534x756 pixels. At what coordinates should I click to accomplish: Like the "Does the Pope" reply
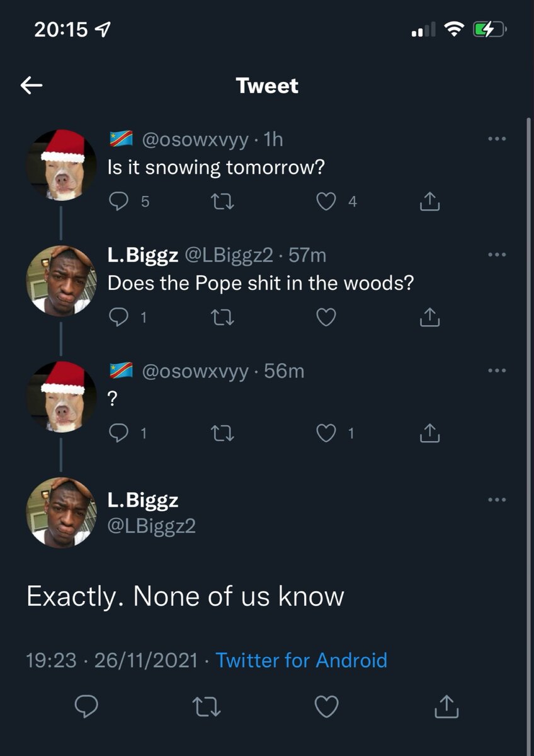point(326,318)
